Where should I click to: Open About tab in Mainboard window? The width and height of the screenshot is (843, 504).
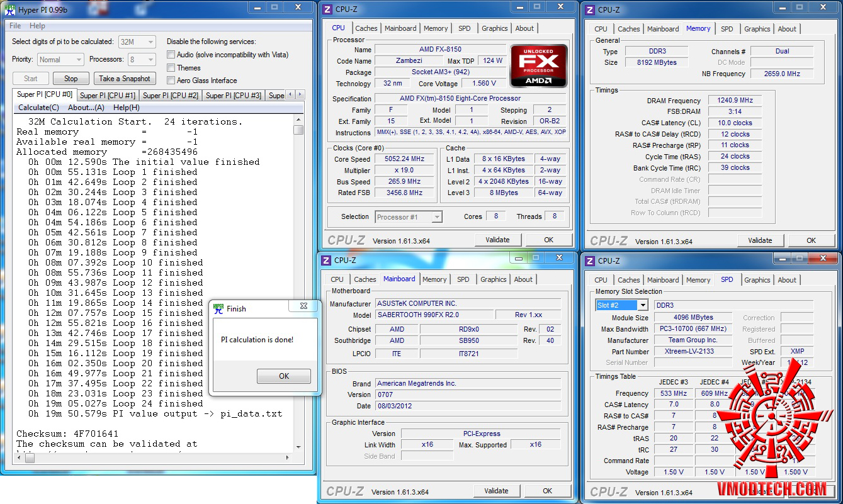tap(523, 279)
